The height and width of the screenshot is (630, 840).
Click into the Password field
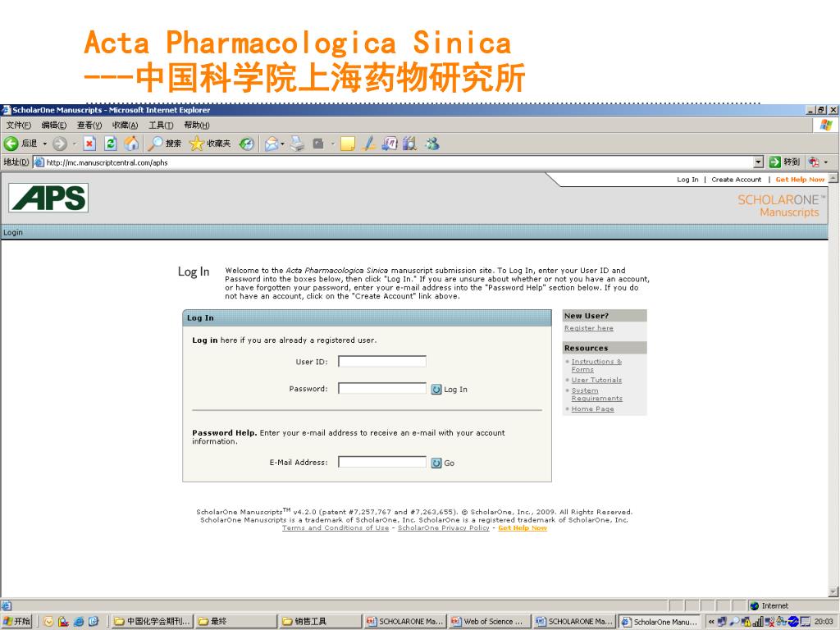[382, 388]
